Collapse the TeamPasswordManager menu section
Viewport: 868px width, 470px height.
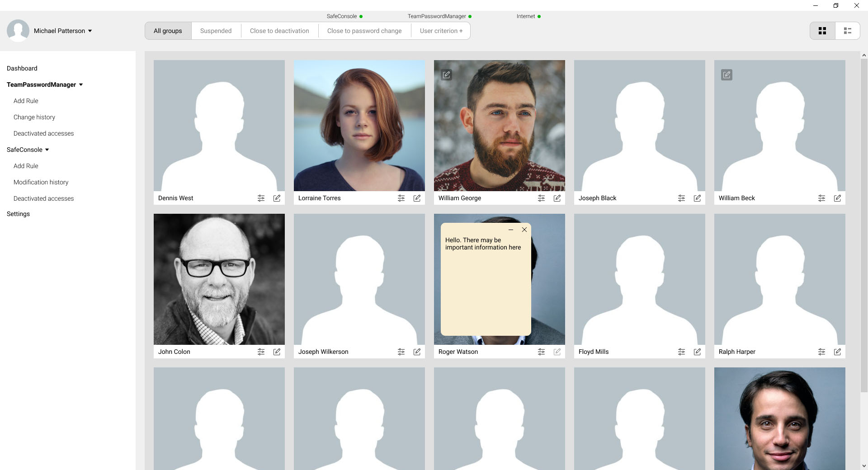tap(81, 85)
